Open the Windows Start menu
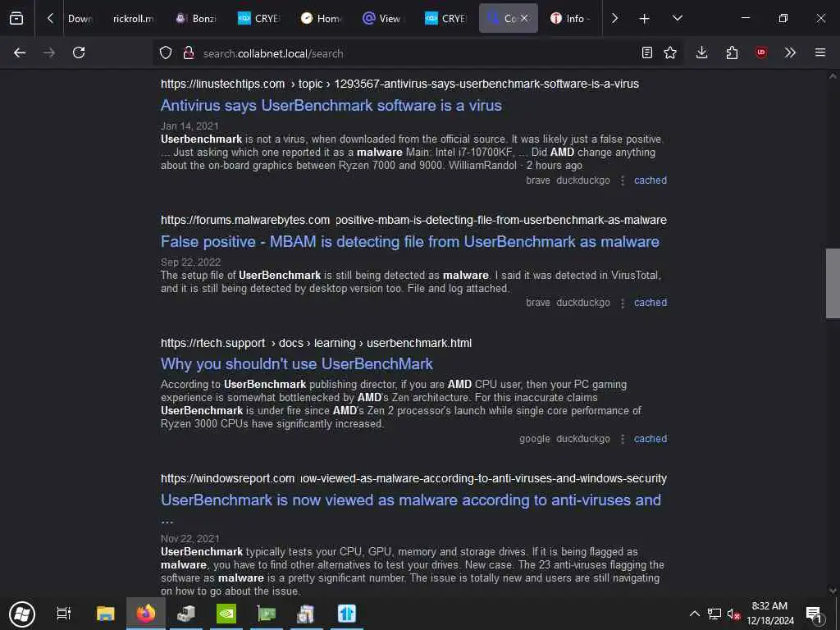The width and height of the screenshot is (840, 630). click(22, 614)
